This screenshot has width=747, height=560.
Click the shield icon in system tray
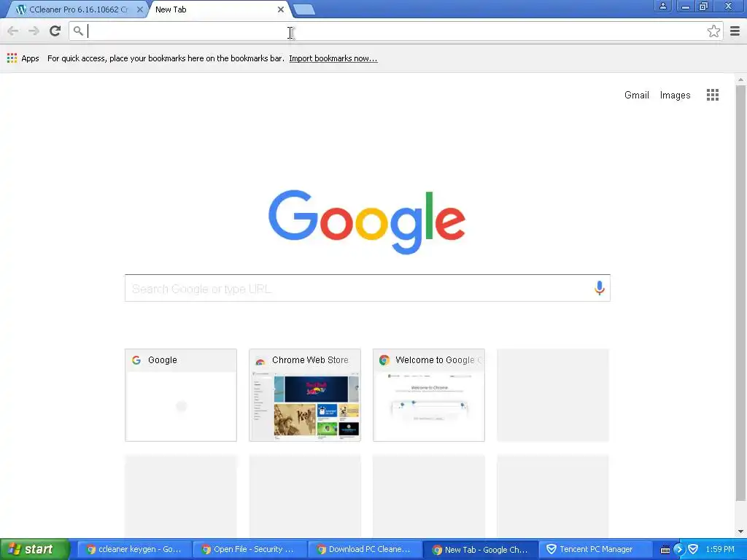click(x=693, y=550)
